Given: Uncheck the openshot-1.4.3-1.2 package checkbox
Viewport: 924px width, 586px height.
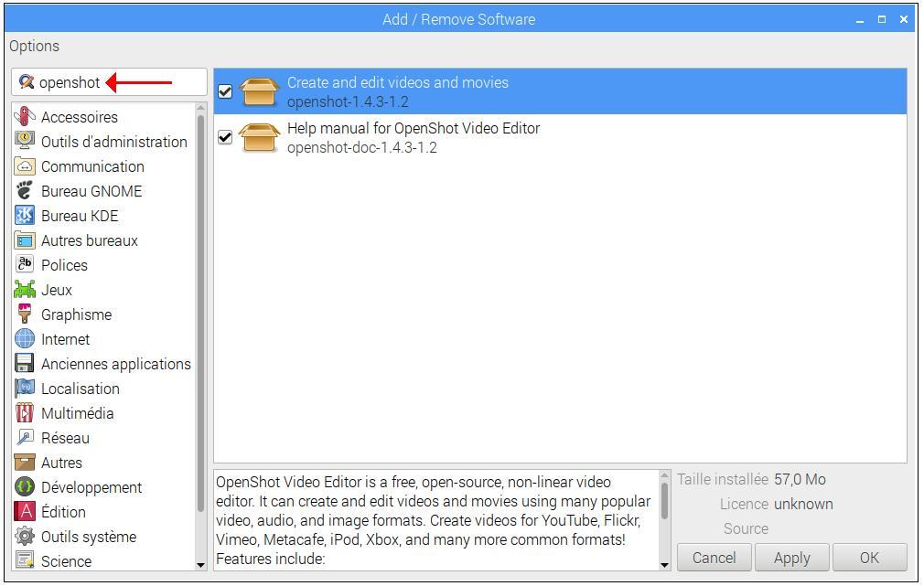Looking at the screenshot, I should (225, 91).
